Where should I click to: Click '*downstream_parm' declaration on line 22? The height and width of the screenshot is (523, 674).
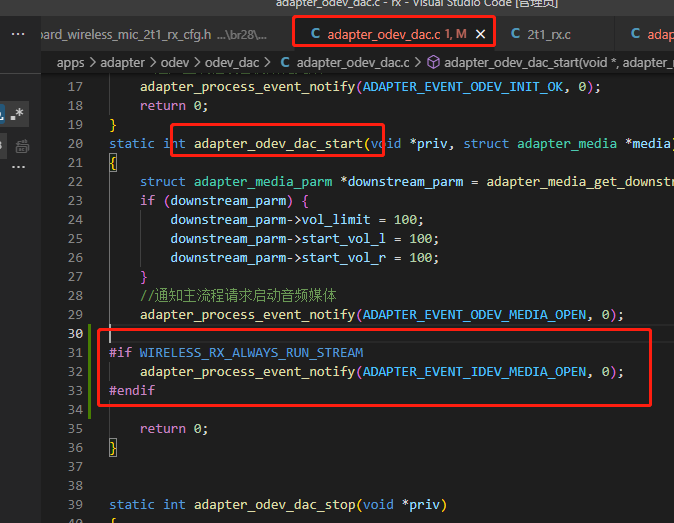(401, 182)
